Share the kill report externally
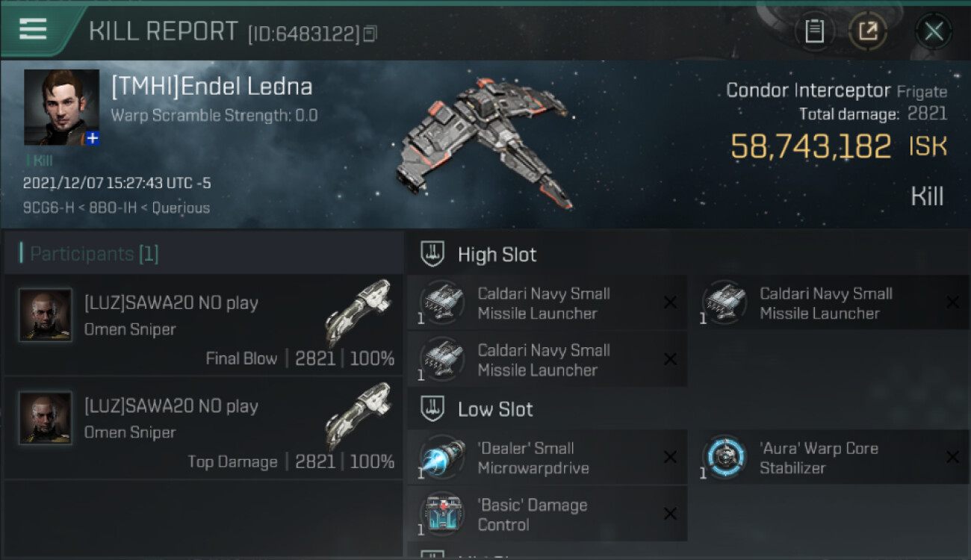 [868, 31]
